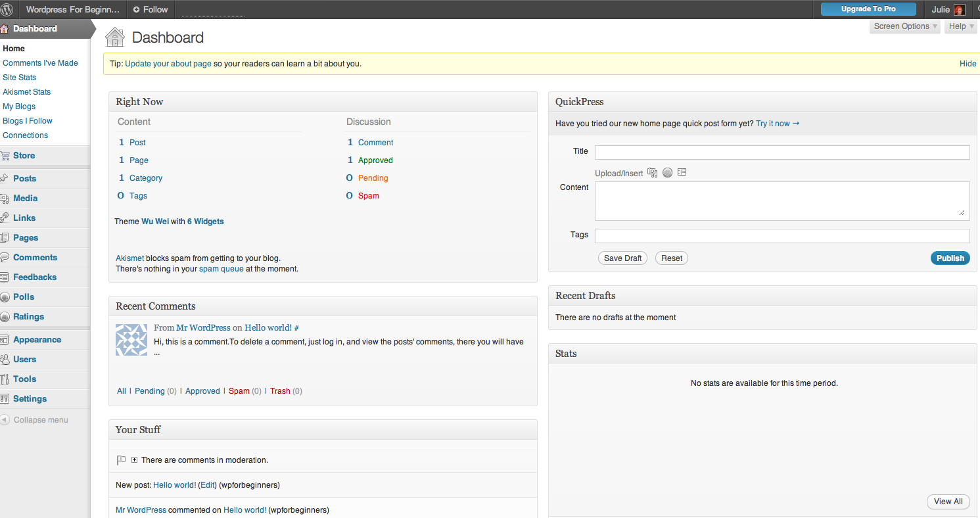The height and width of the screenshot is (518, 980).
Task: Expand the comments in moderation item
Action: coord(134,460)
